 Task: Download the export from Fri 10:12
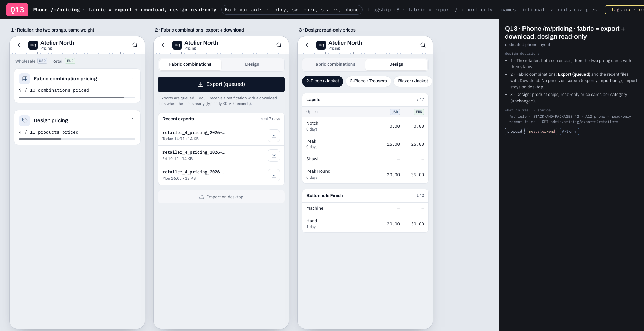(274, 155)
